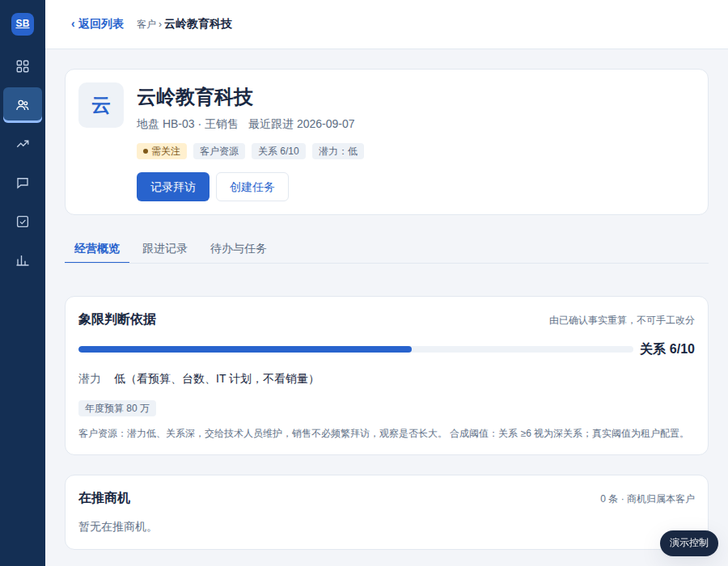Click the large 云岭教育科技 title
Image resolution: width=728 pixels, height=566 pixels.
(194, 97)
